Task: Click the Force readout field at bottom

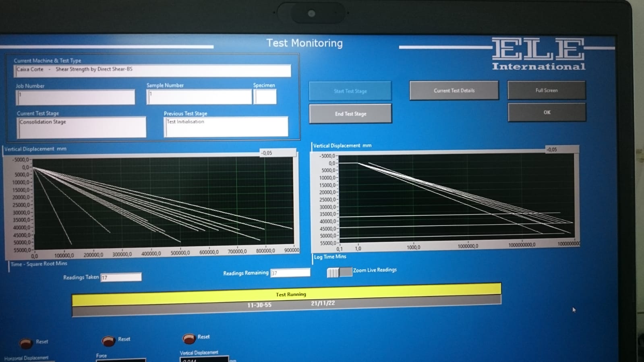Action: click(121, 360)
